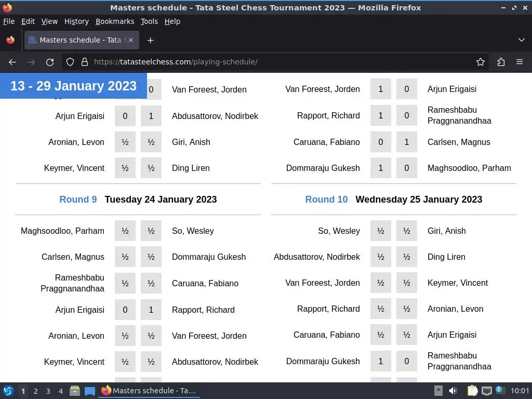
Task: Click 'Keymer, Vincent' opposite Ding Liren
Action: 74,168
